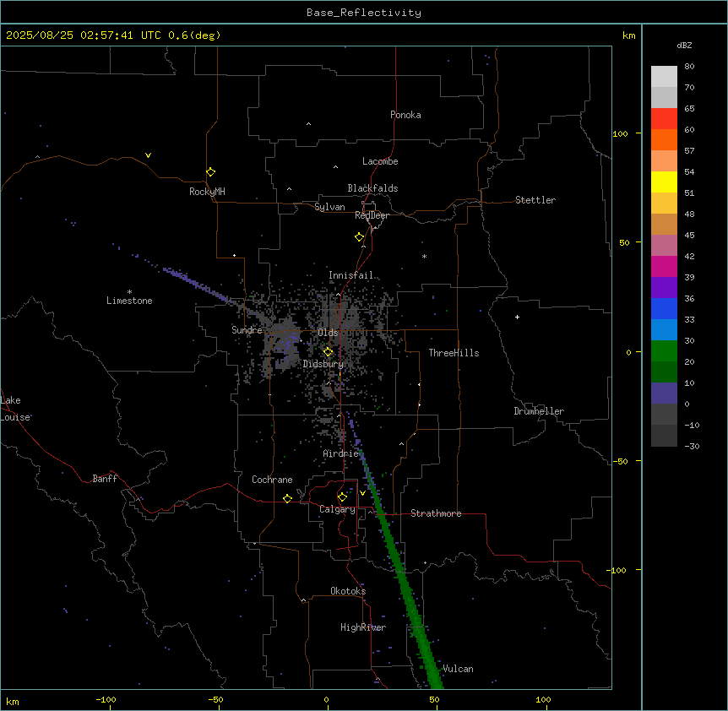Image resolution: width=728 pixels, height=711 pixels.
Task: Click the yellow marker below Cochrane
Action: pyautogui.click(x=287, y=498)
